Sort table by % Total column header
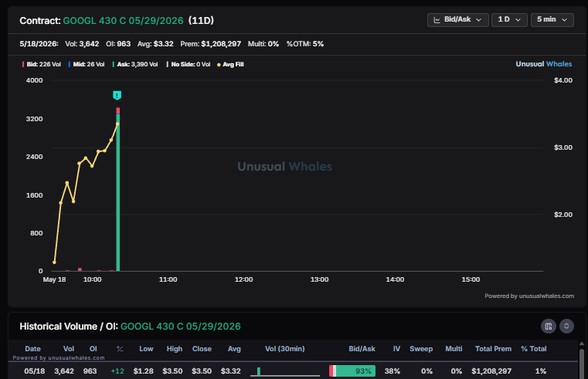 click(534, 349)
